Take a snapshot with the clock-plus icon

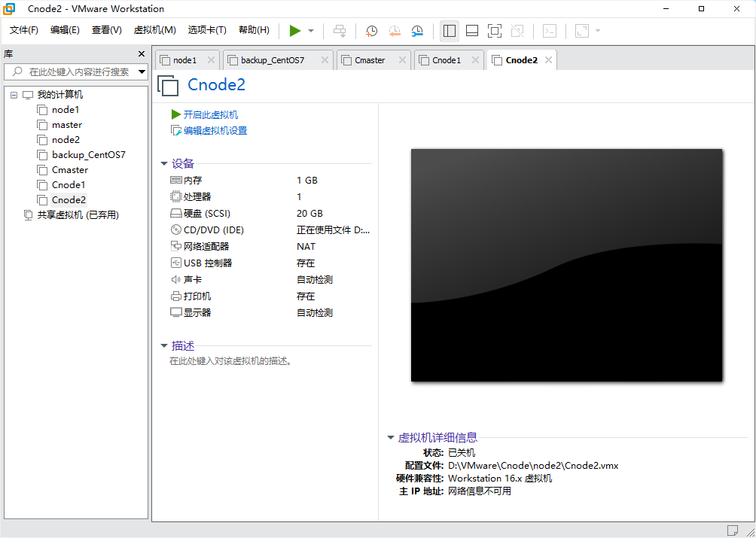pos(371,31)
